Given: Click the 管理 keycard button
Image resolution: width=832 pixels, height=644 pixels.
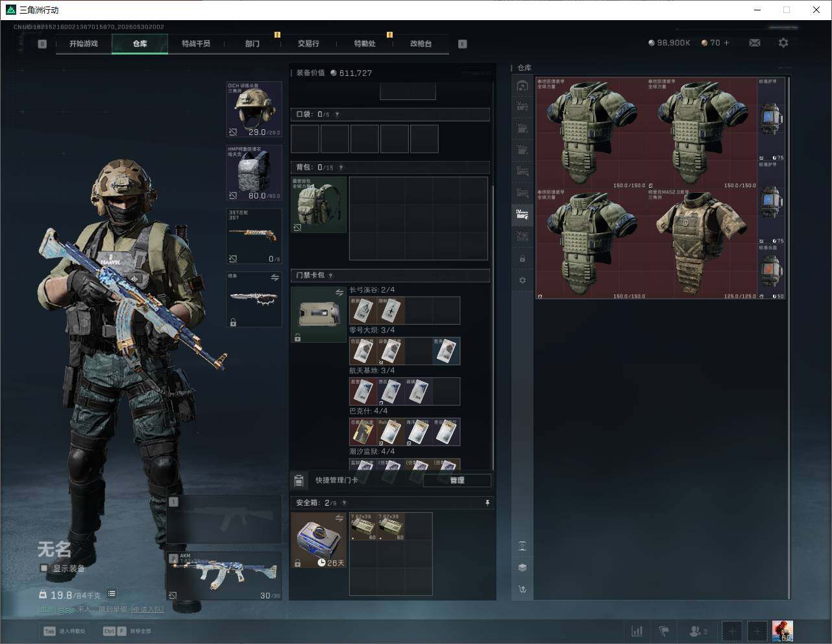Looking at the screenshot, I should 457,480.
